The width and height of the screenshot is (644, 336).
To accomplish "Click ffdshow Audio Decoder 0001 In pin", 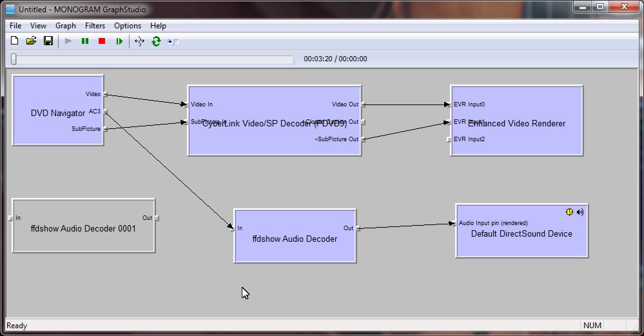I will coord(11,218).
